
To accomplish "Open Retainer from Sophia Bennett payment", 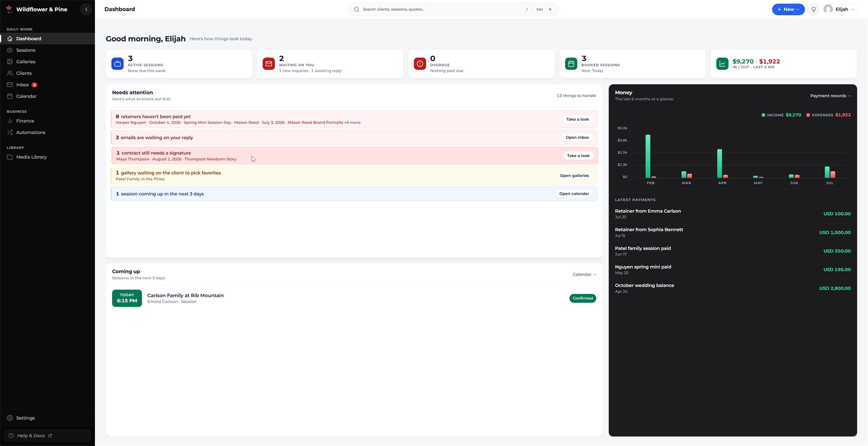I will click(x=732, y=232).
